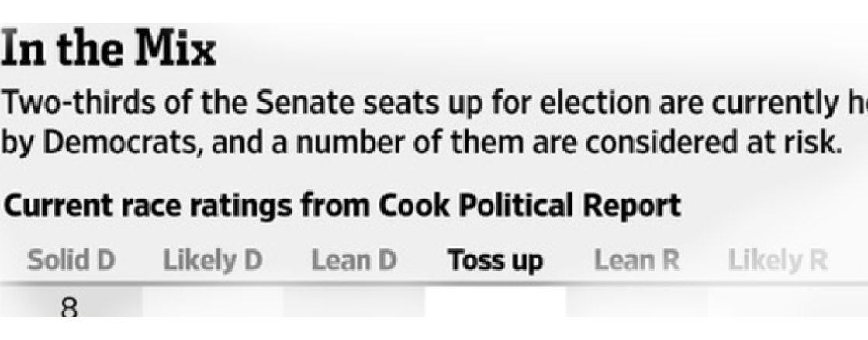Choose the highlighted Toss up header
Image resolution: width=868 pixels, height=340 pixels.
pos(496,260)
